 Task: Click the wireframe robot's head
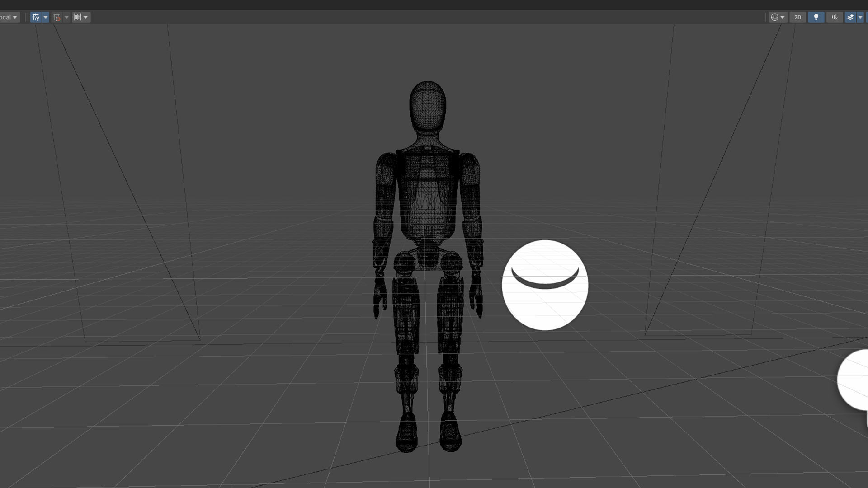427,106
